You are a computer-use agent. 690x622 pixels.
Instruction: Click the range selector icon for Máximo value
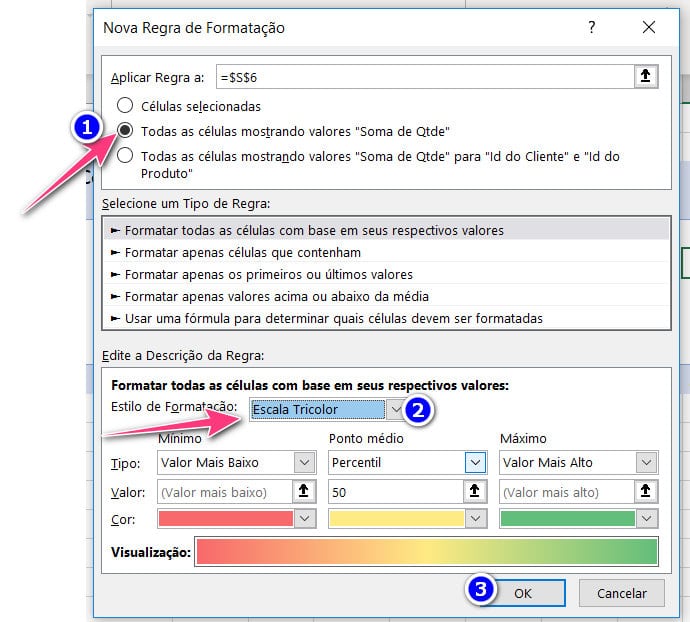[x=646, y=491]
